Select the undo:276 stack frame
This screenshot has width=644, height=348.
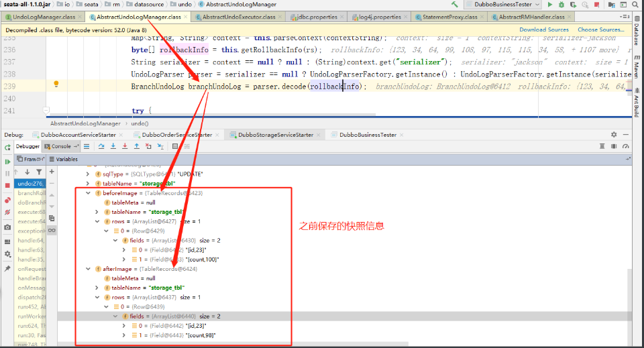[30, 184]
